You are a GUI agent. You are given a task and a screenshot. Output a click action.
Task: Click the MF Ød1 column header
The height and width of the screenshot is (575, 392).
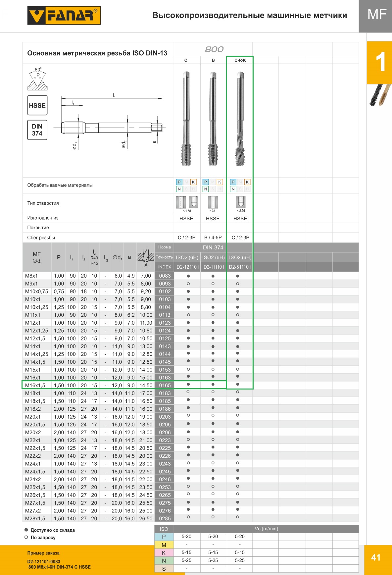(37, 257)
